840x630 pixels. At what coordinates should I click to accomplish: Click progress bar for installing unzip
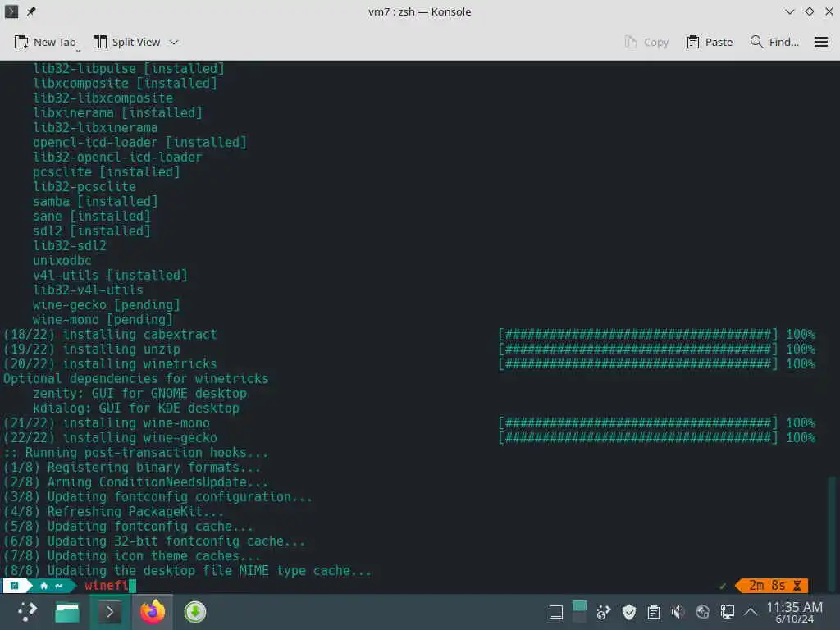point(637,349)
